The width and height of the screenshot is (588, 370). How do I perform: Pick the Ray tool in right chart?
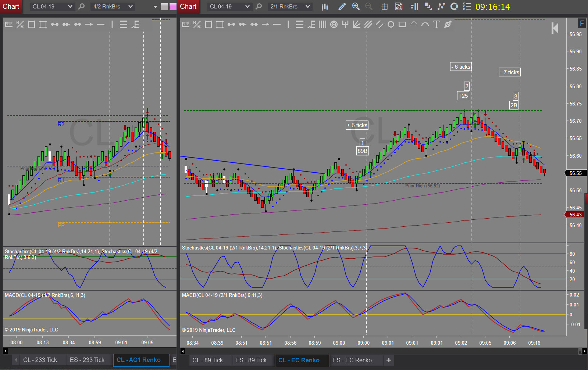click(x=243, y=25)
